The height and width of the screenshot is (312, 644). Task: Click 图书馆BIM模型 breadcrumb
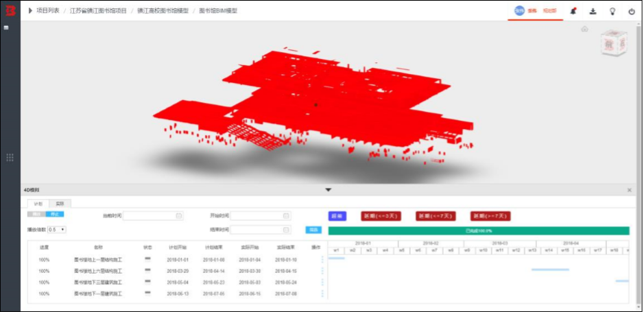[218, 11]
